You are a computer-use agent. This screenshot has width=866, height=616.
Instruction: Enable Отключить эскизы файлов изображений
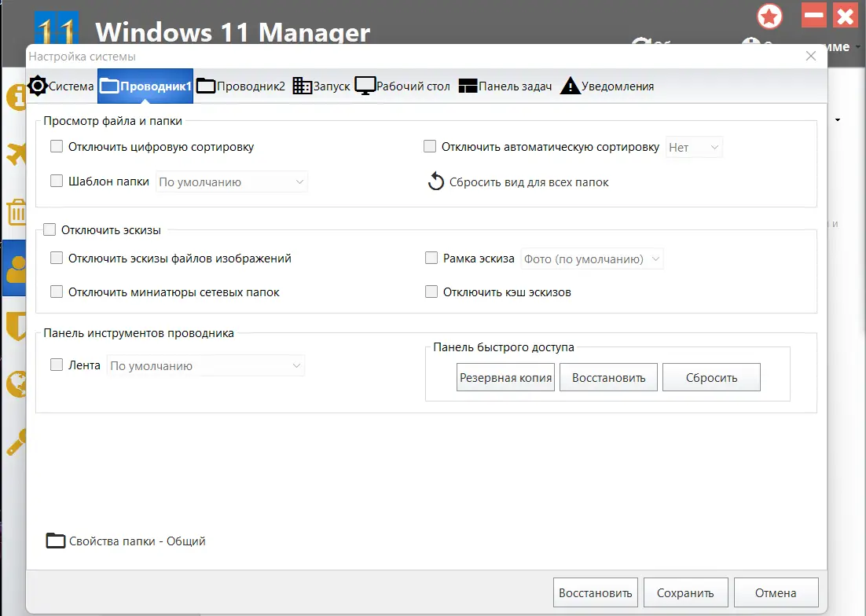(57, 258)
